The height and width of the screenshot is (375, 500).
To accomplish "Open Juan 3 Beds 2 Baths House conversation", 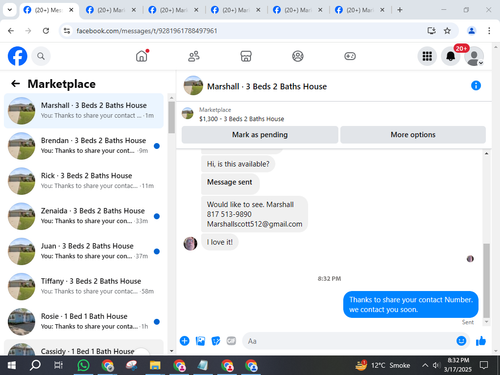I will pos(84,251).
